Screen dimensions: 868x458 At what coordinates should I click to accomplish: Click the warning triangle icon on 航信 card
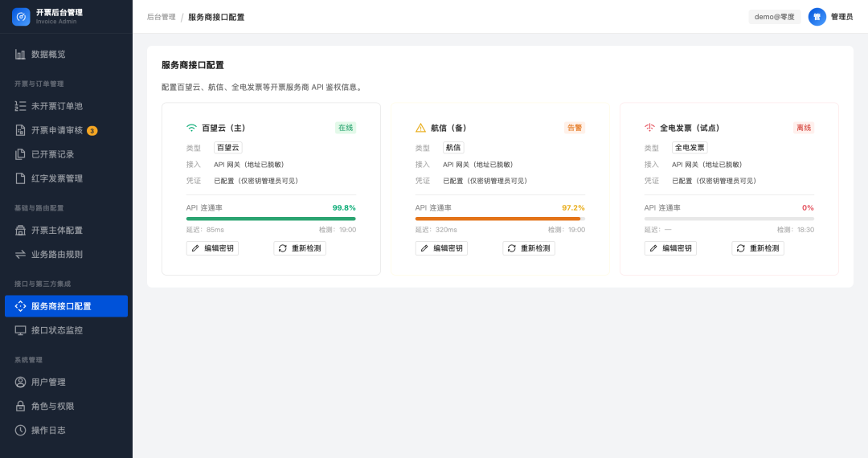pyautogui.click(x=420, y=128)
